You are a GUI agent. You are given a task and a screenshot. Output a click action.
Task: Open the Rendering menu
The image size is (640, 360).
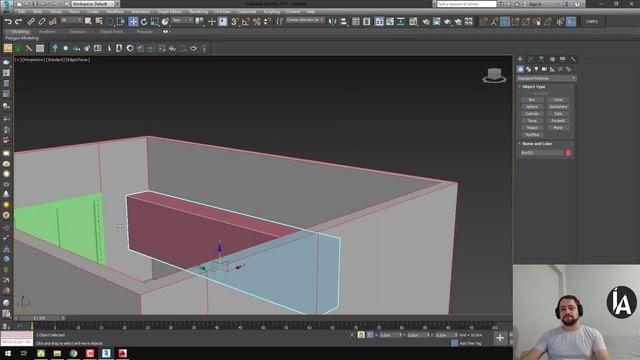pos(198,12)
